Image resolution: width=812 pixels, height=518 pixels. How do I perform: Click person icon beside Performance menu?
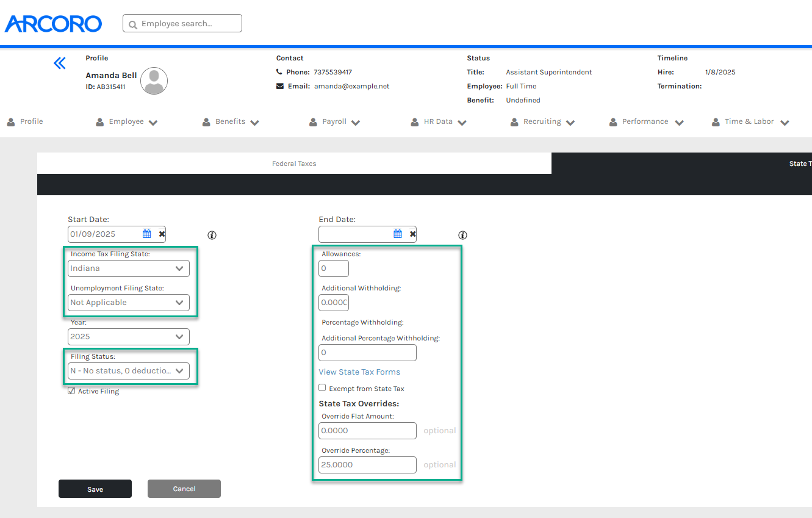click(613, 122)
